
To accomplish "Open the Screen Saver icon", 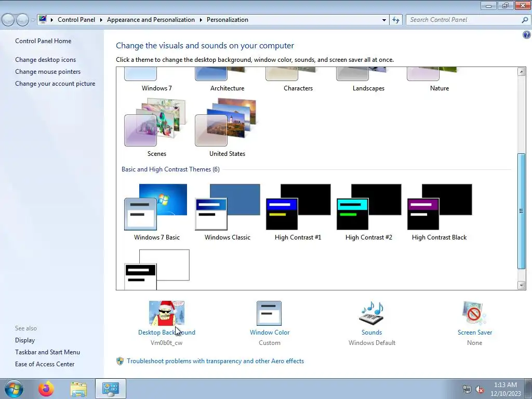I will pyautogui.click(x=474, y=313).
